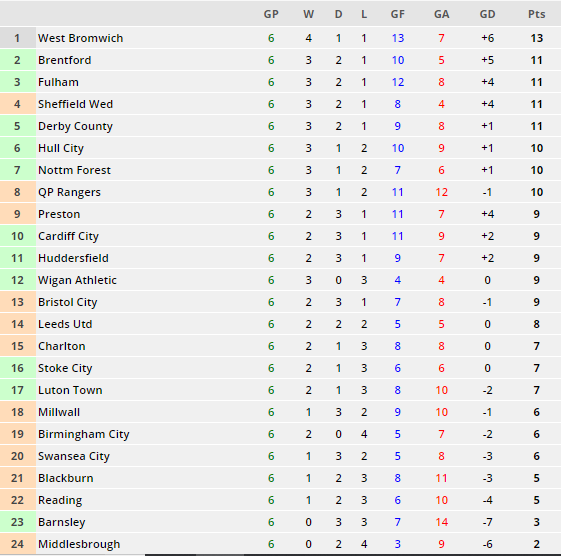Open the Wigan Athletic team link

point(77,280)
